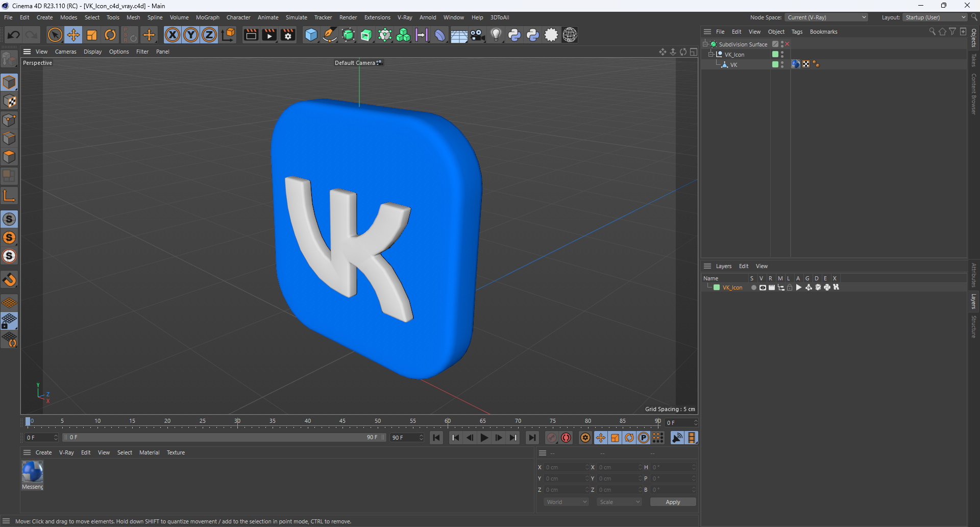Viewport: 980px width, 527px height.
Task: Open World coordinate dropdown
Action: point(566,502)
